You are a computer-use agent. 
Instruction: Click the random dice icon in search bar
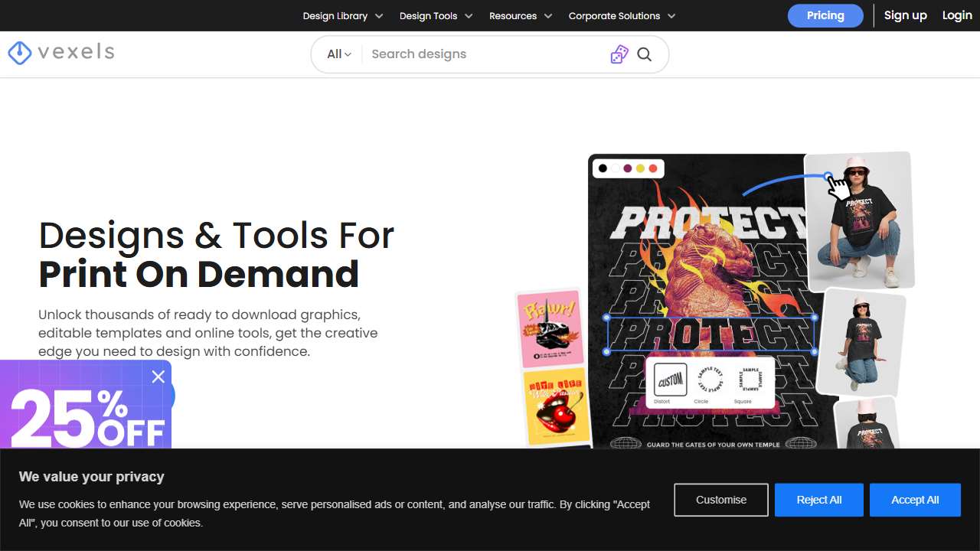619,54
